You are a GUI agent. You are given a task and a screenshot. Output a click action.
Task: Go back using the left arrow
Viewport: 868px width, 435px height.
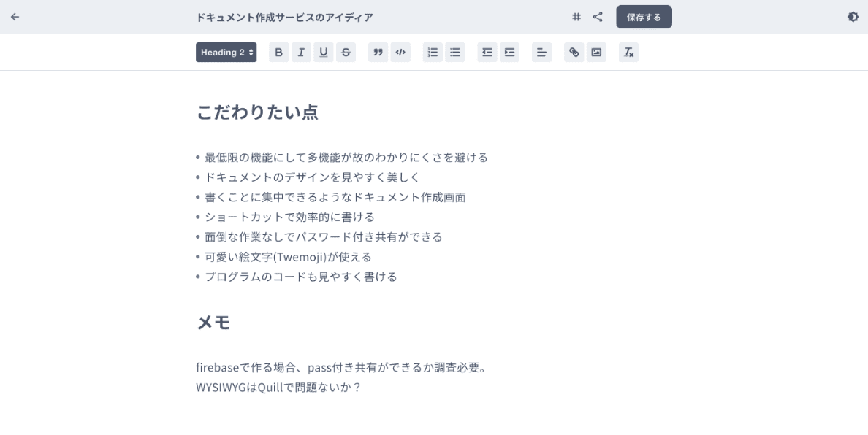tap(15, 17)
